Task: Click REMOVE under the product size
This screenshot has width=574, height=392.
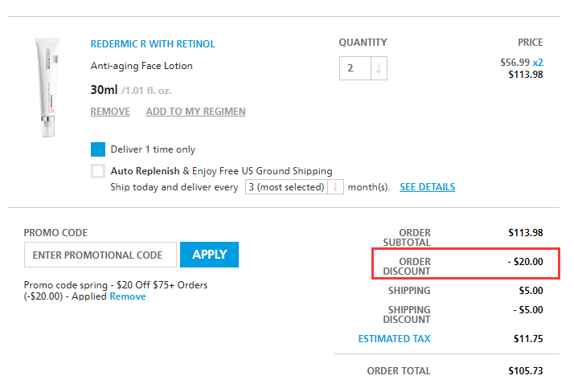Action: [x=110, y=112]
